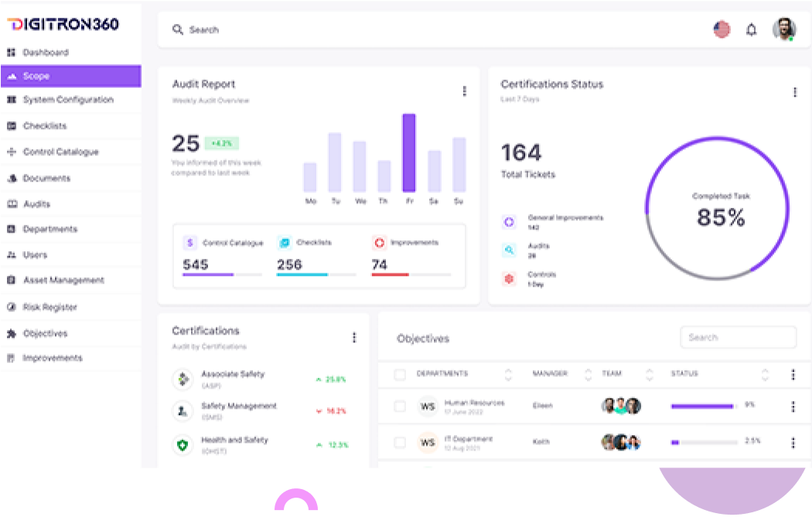Click the Human Resources progress bar

[x=703, y=406]
